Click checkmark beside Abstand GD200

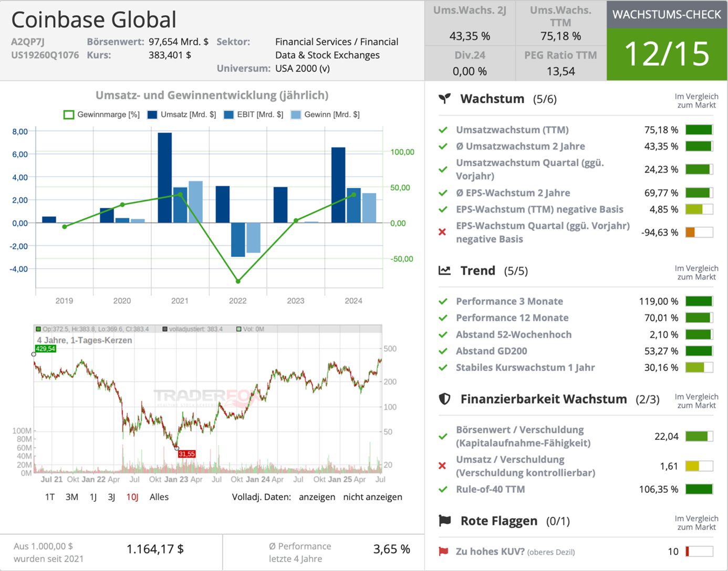click(x=443, y=351)
